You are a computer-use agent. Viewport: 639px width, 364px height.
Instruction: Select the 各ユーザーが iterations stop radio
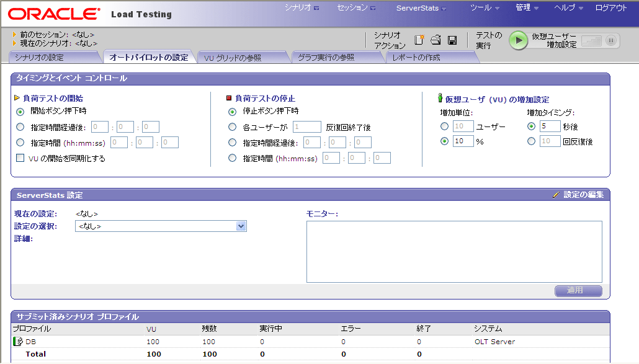pos(233,127)
